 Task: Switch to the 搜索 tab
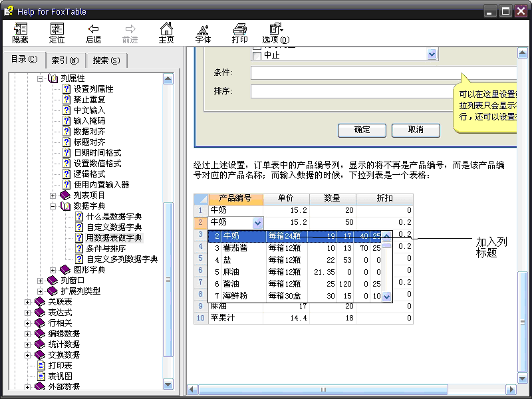tap(106, 61)
